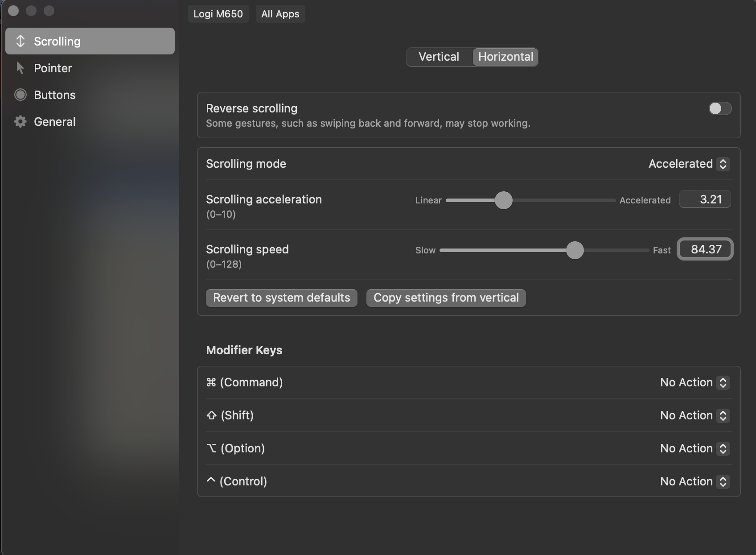Focus the acceleration value field showing 3.21
This screenshot has width=756, height=555.
tap(705, 199)
